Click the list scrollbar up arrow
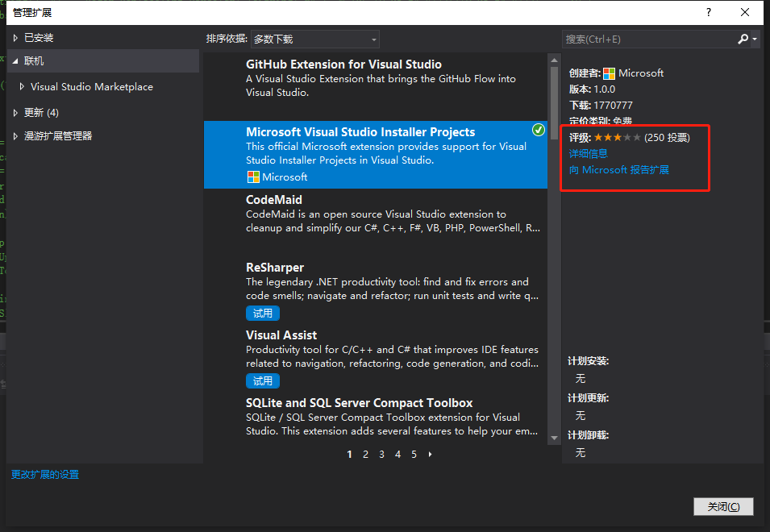The width and height of the screenshot is (770, 532). (554, 60)
